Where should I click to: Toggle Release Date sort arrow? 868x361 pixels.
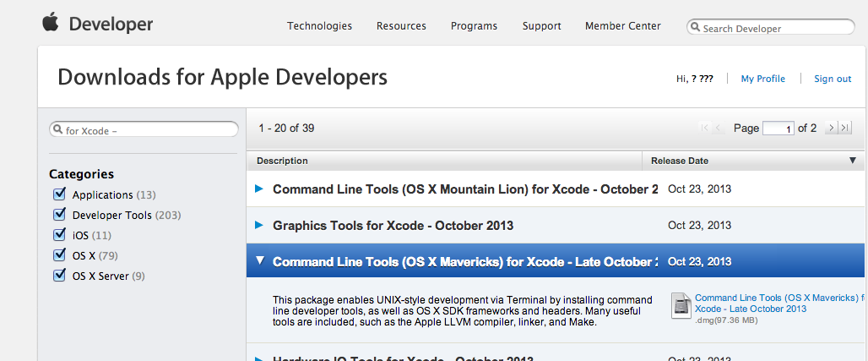[853, 161]
